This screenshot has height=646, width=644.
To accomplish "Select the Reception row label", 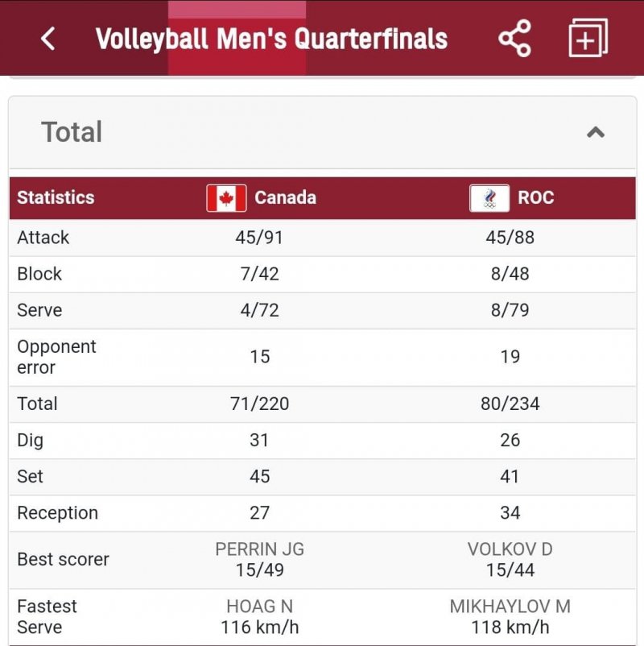I will [x=57, y=513].
